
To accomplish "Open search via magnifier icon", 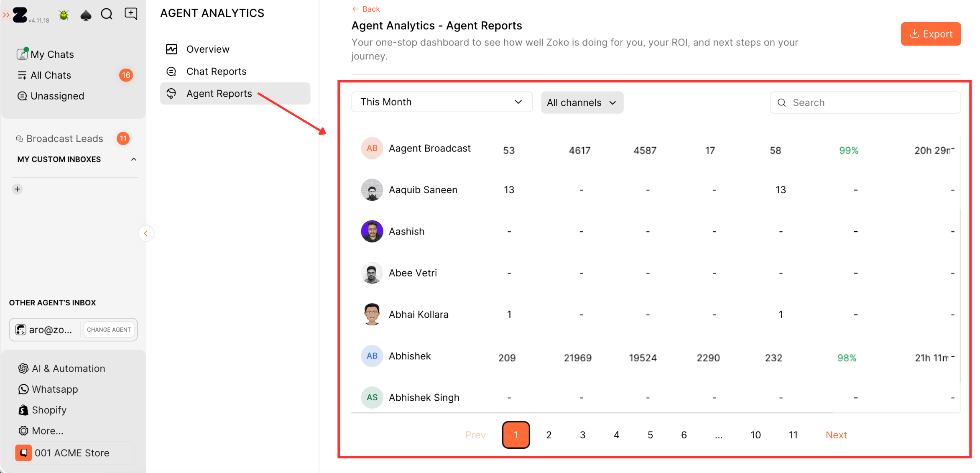I will (107, 14).
